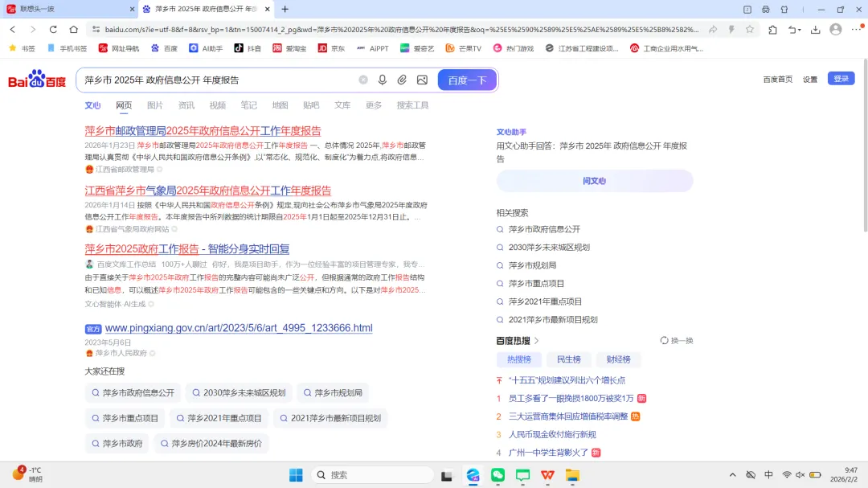Click 萍乡市规划局 suggestion chip
This screenshot has height=488, width=868.
[x=333, y=392]
